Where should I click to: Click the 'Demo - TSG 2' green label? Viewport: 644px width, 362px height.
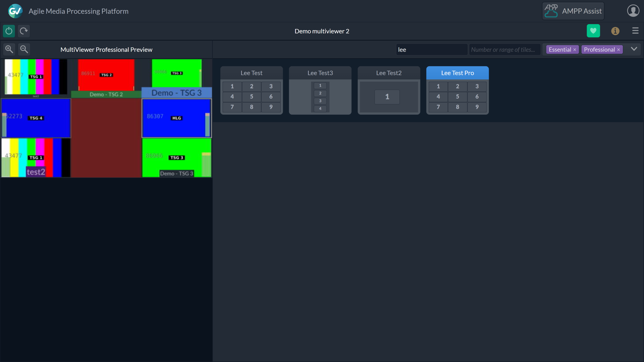pyautogui.click(x=106, y=95)
